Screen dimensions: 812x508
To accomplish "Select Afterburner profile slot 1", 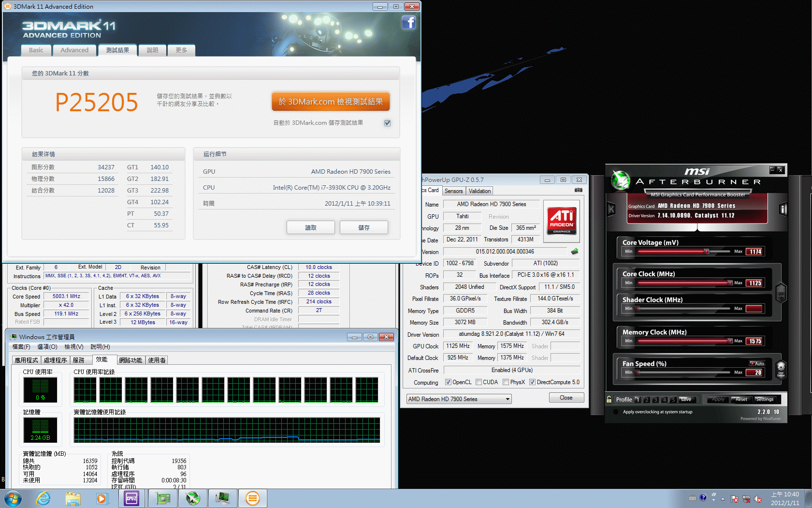I will coord(638,400).
